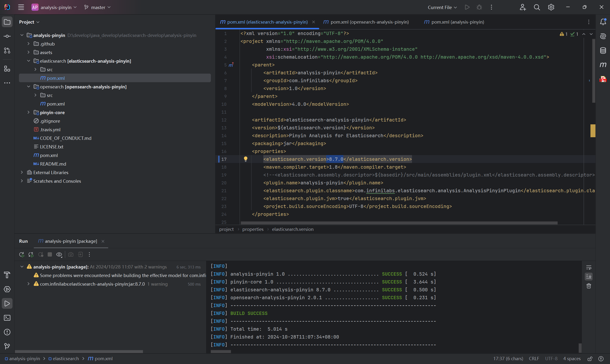Toggle soft-wrap in Run console
The image size is (610, 364).
588,267
